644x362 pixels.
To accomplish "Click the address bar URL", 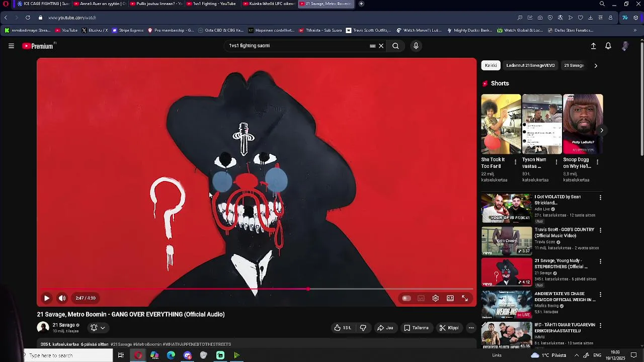I will coord(72,18).
